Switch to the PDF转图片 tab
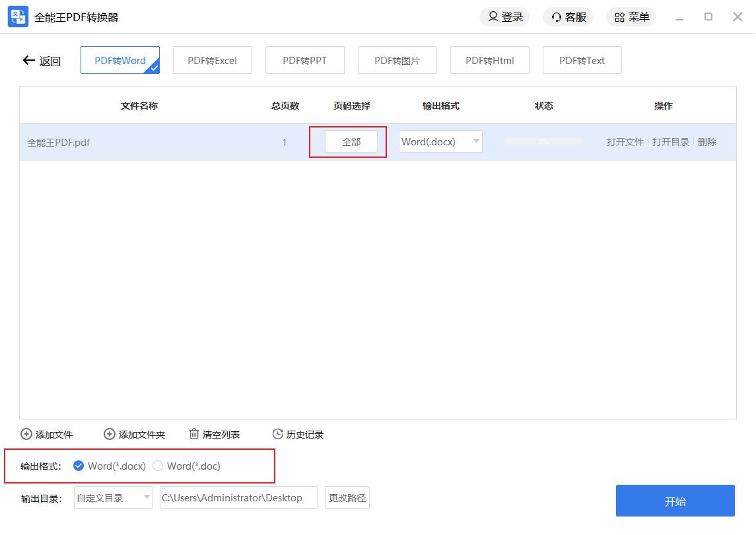756x535 pixels. pyautogui.click(x=397, y=61)
